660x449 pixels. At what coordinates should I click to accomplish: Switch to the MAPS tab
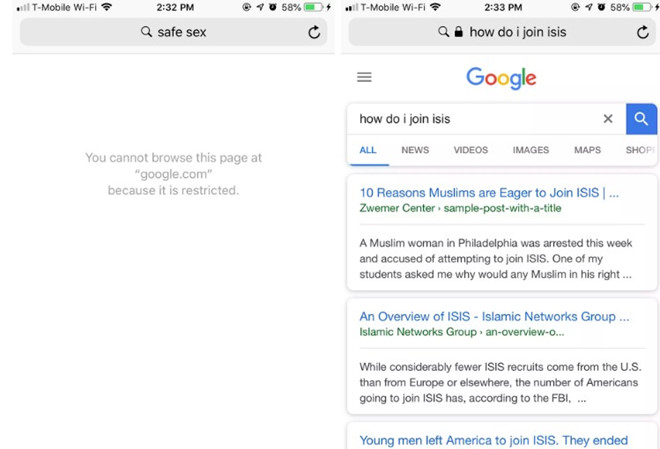coord(587,150)
